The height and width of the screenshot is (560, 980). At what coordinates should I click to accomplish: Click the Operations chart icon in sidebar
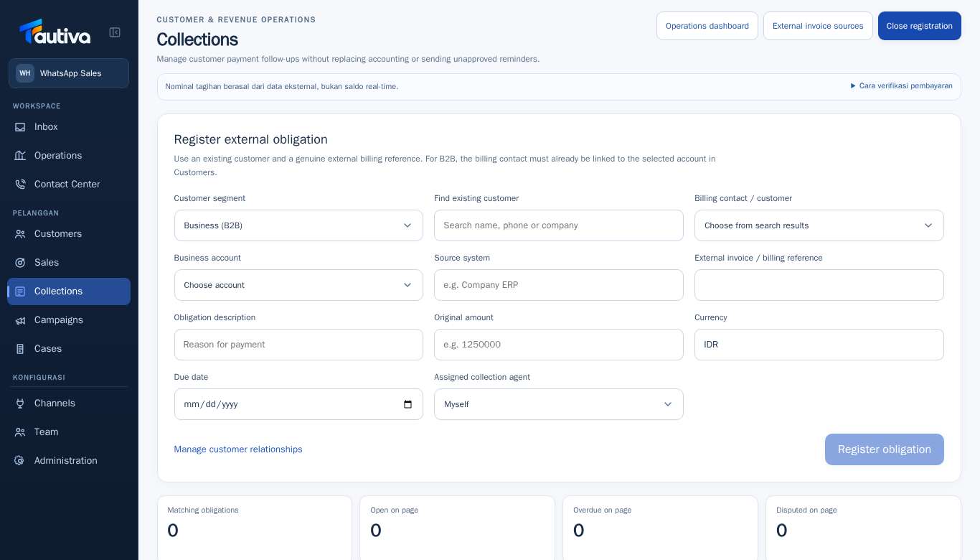coord(20,156)
